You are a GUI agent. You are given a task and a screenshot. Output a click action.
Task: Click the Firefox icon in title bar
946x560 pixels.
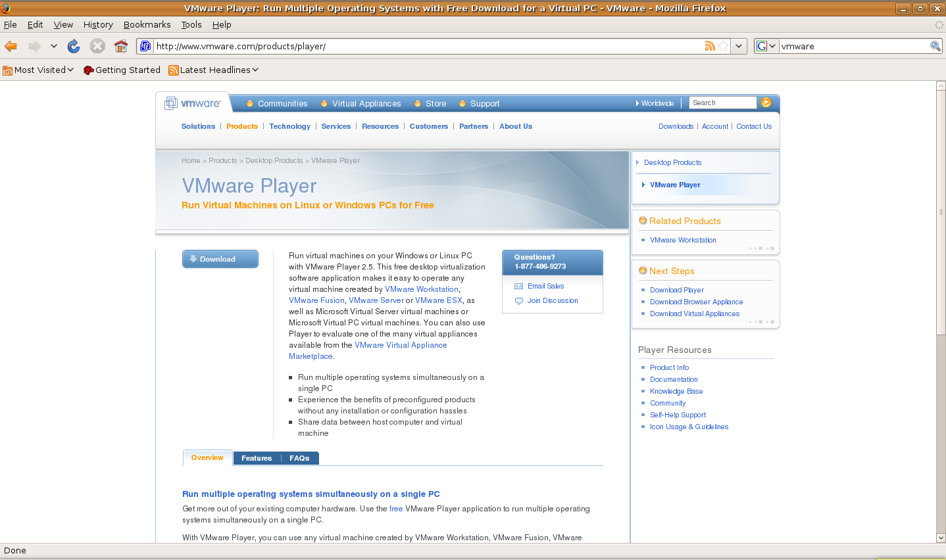pyautogui.click(x=6, y=8)
